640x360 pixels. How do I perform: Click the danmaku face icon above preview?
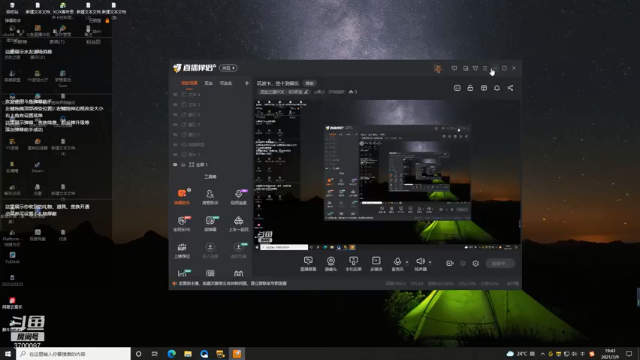pos(457,88)
